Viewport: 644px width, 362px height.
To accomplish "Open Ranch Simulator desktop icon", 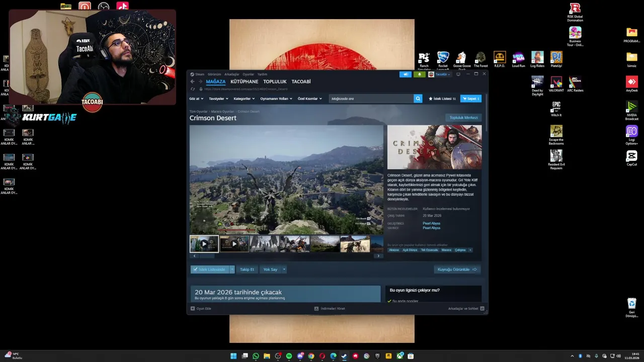I will (x=424, y=60).
